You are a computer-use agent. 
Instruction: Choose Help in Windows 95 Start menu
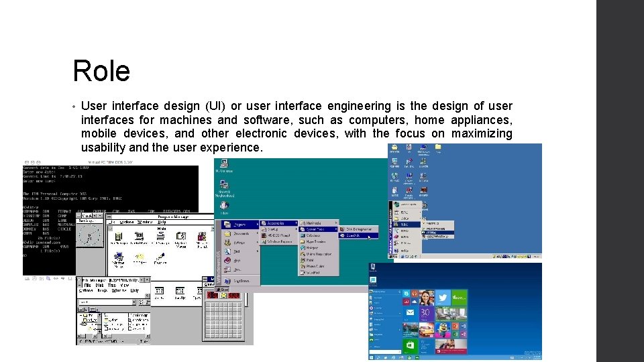point(240,260)
